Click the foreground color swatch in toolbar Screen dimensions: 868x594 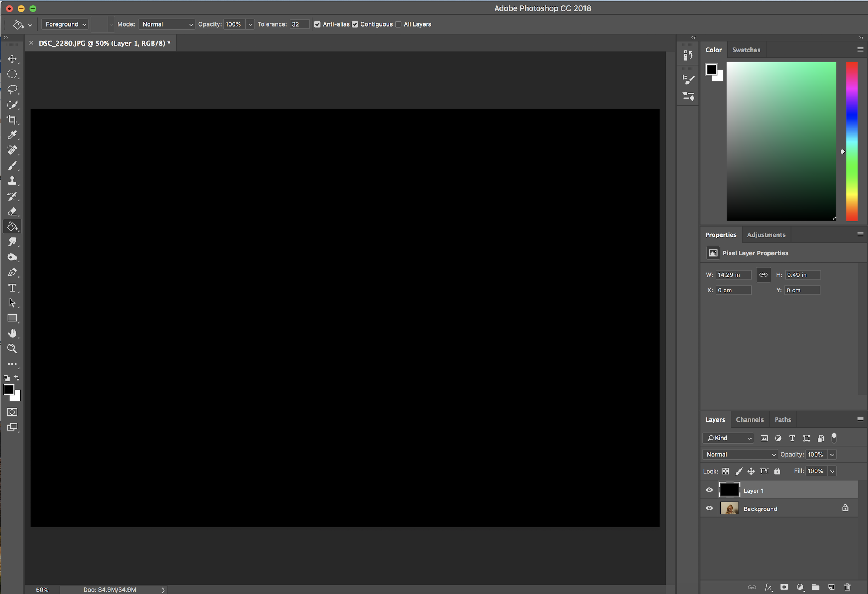8,390
